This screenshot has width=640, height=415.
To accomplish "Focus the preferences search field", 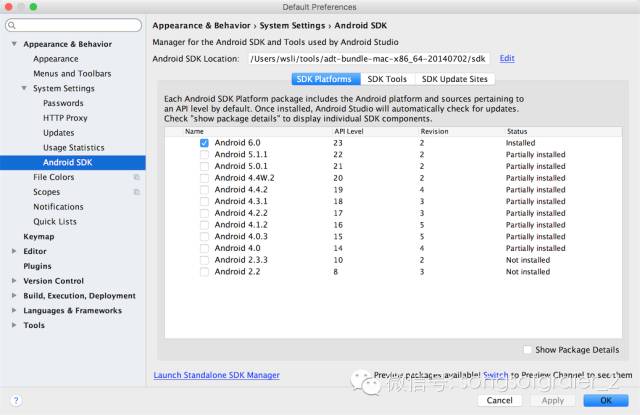I will tap(73, 25).
